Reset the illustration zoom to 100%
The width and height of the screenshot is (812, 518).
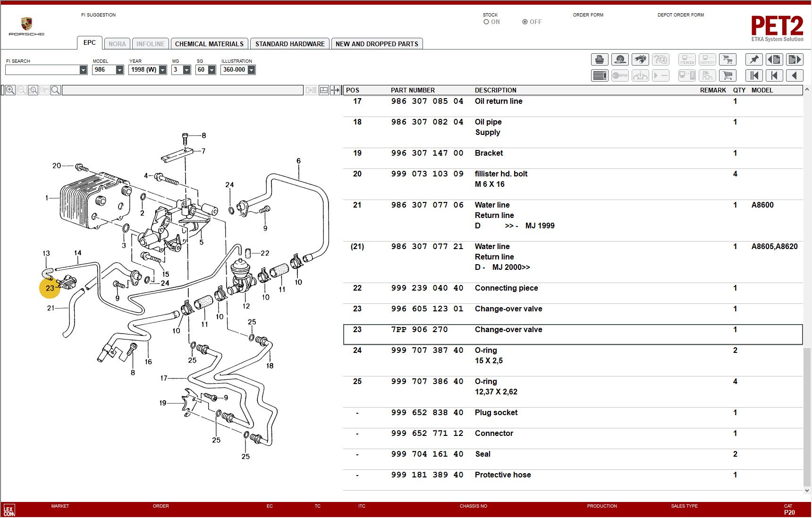pyautogui.click(x=44, y=90)
